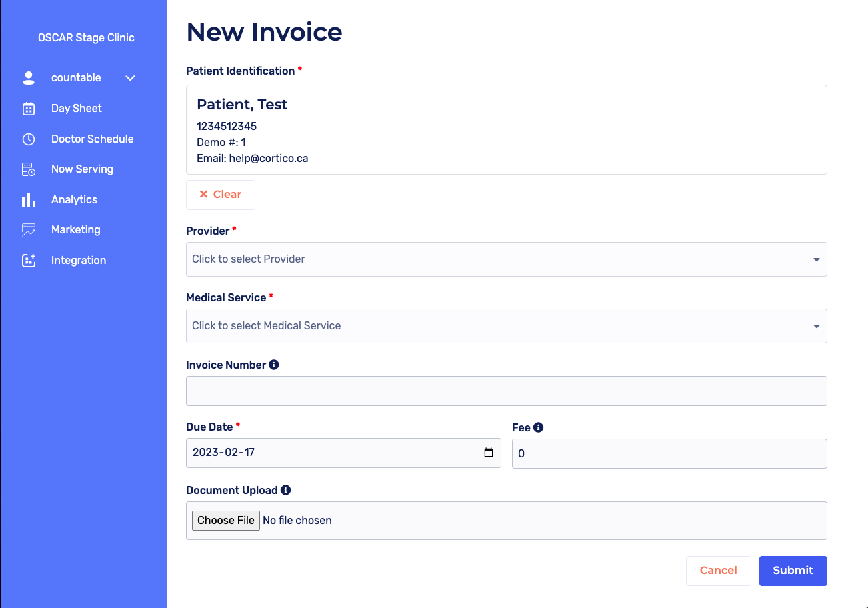Open Analytics using the bar chart icon
Screen dimensions: 868x608
(29, 199)
